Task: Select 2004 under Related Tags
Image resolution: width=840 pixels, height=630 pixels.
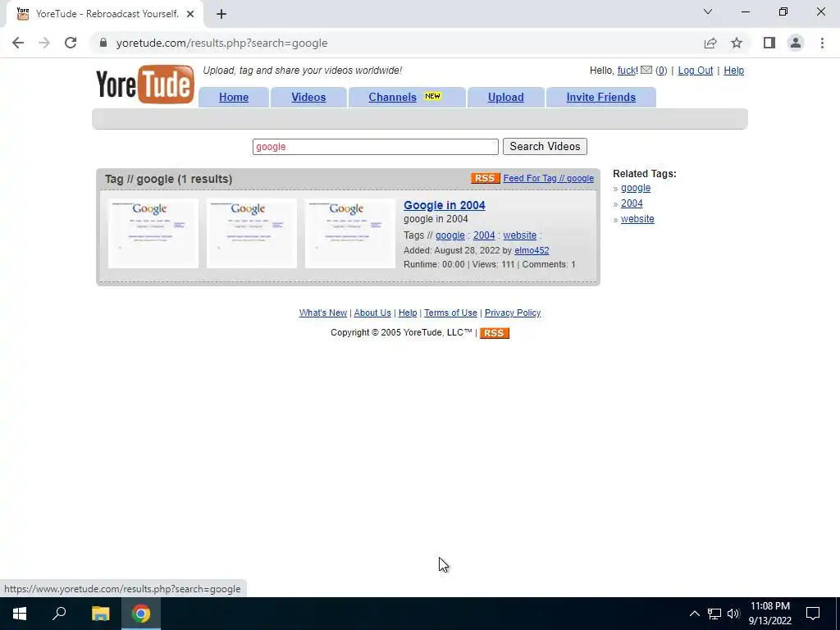Action: click(x=632, y=203)
